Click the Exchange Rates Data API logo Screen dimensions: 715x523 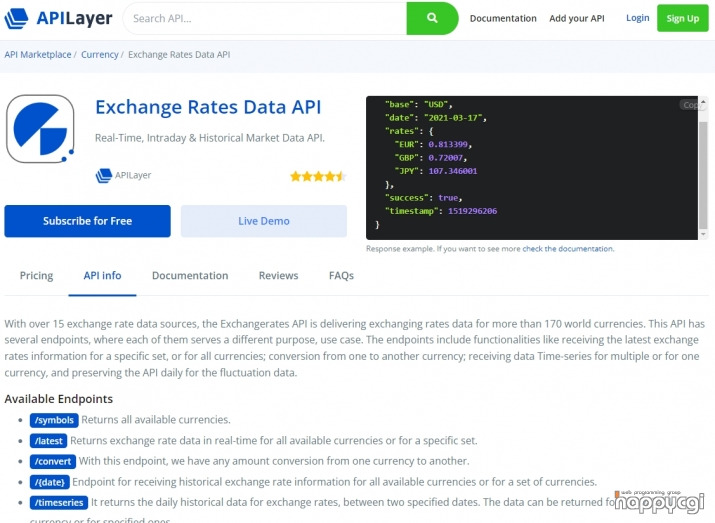(x=40, y=129)
